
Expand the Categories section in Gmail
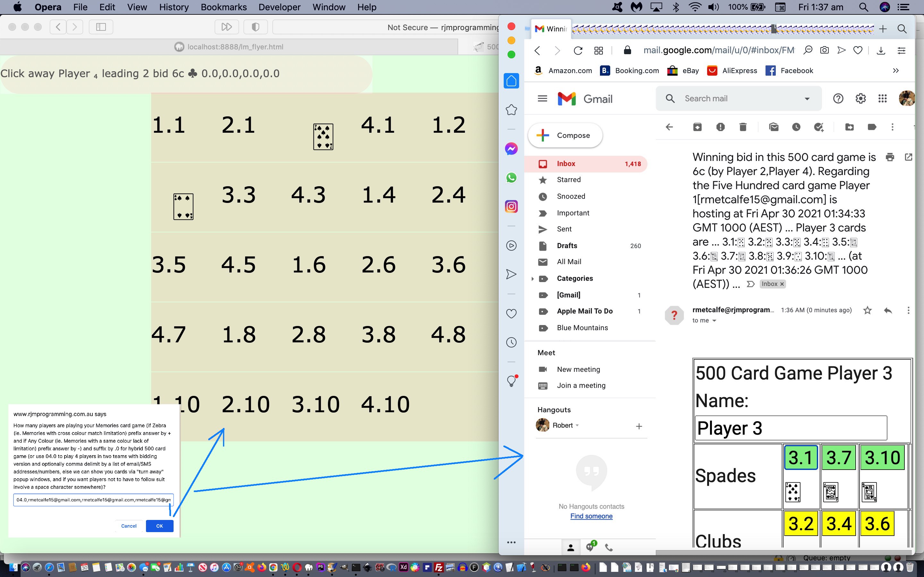(532, 278)
